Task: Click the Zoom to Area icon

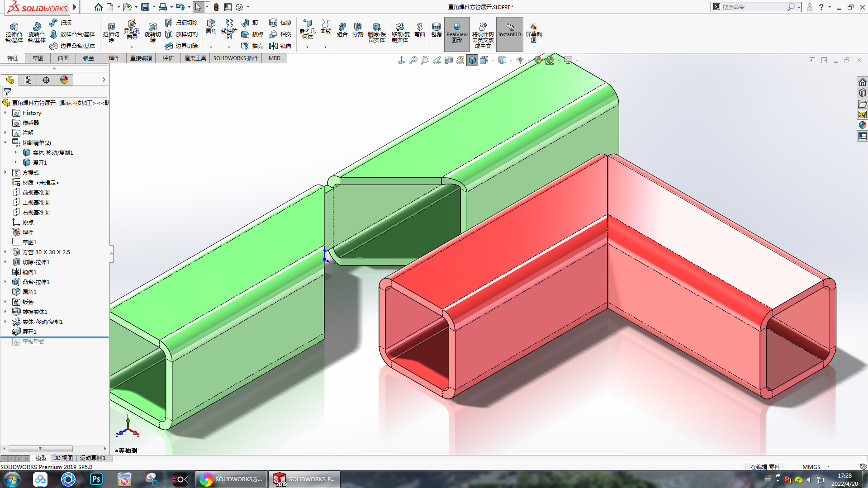Action: click(425, 60)
